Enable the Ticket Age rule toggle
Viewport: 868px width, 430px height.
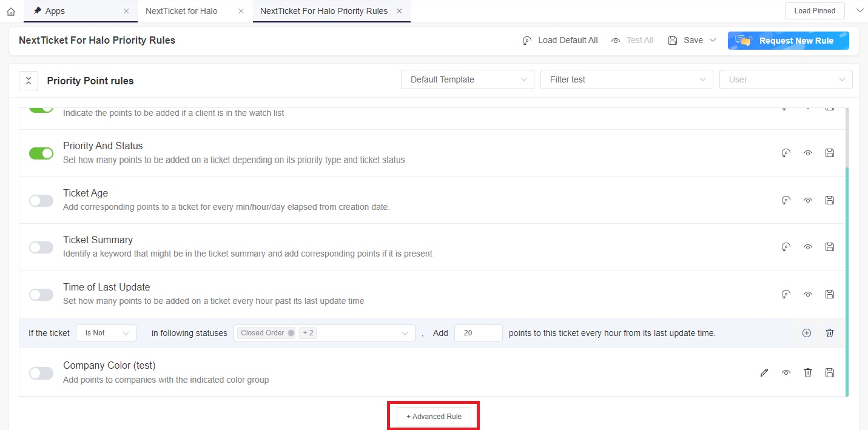point(41,201)
